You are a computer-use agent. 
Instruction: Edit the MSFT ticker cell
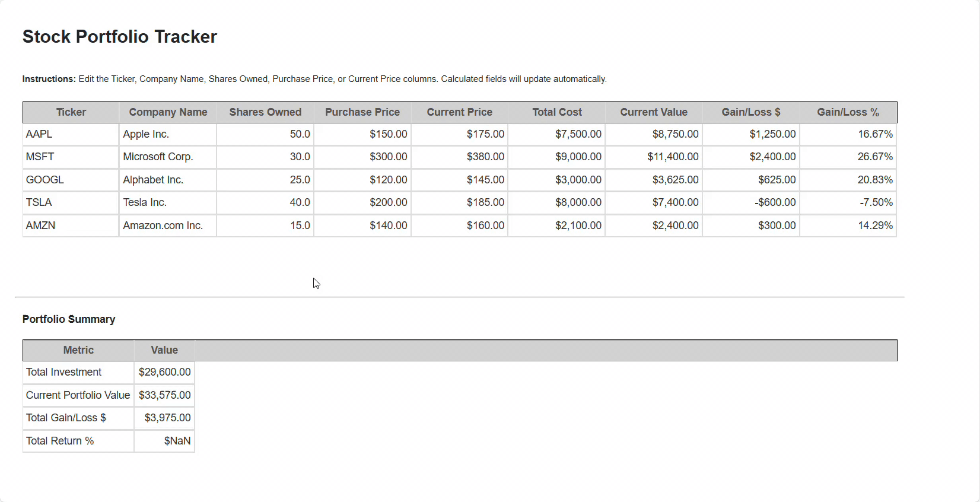[71, 157]
